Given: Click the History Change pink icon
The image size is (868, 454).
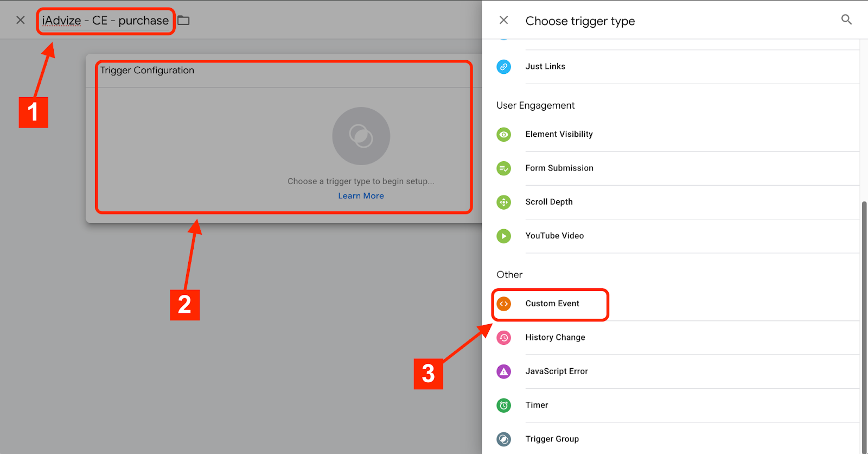Looking at the screenshot, I should (503, 338).
